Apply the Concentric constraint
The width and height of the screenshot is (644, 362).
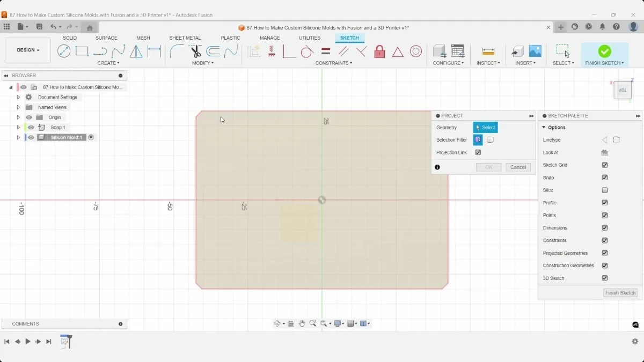416,51
